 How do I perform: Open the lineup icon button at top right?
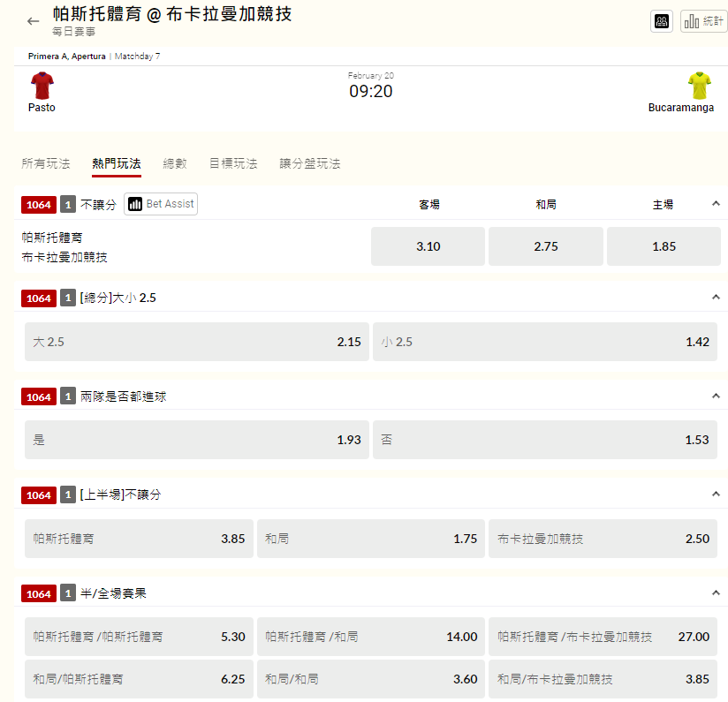[662, 21]
